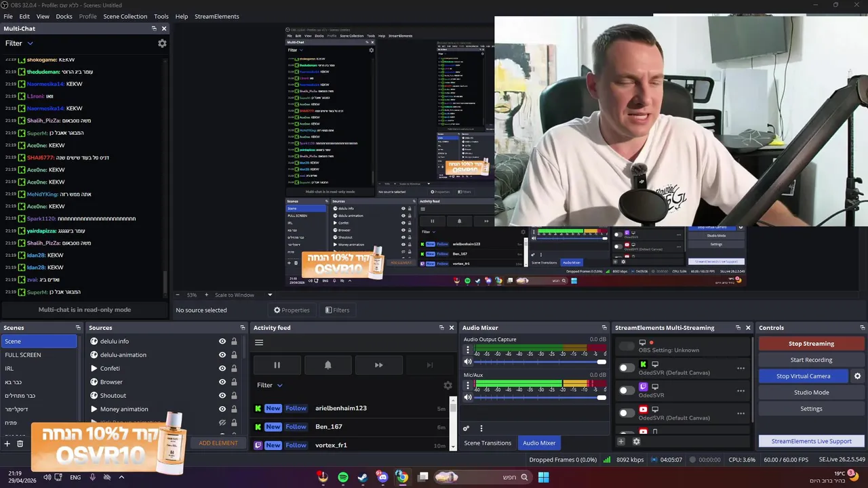Undock the Multi-Chat panel
The height and width of the screenshot is (488, 868).
[x=154, y=28]
